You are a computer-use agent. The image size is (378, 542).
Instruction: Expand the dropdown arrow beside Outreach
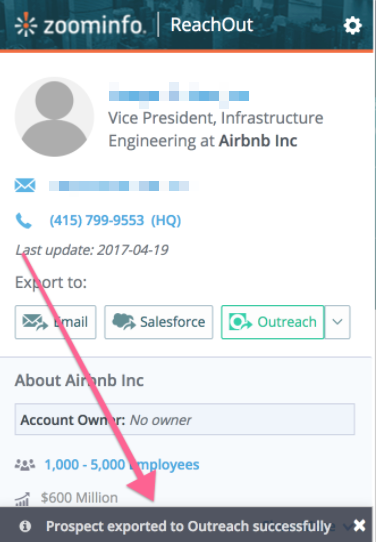coord(338,322)
